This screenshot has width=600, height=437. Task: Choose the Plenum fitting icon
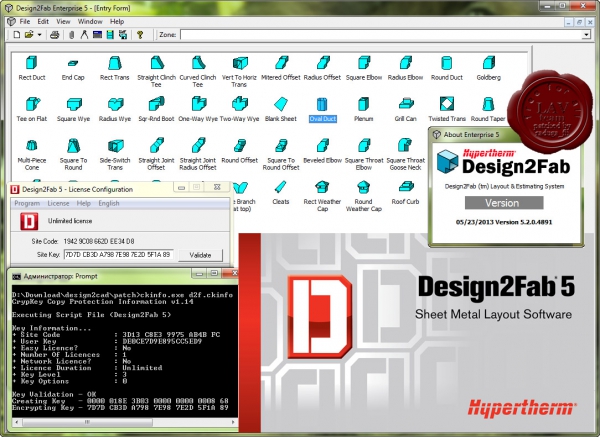point(364,104)
